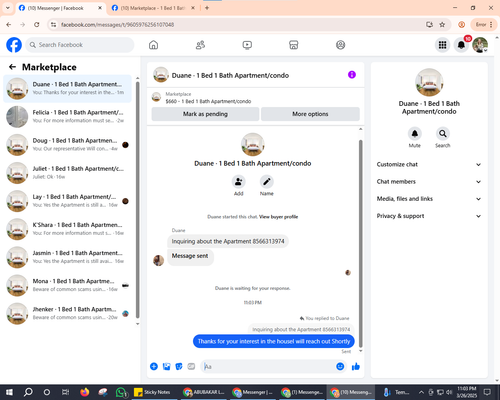This screenshot has width=500, height=400.
Task: Open Firefox from the taskbar
Action: (84, 392)
